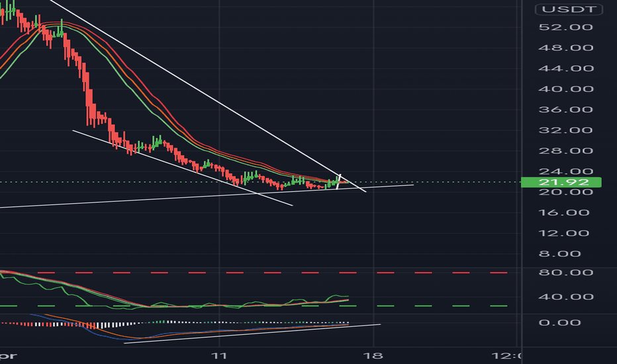Click the 48.00 price axis label
The width and height of the screenshot is (617, 364).
565,48
